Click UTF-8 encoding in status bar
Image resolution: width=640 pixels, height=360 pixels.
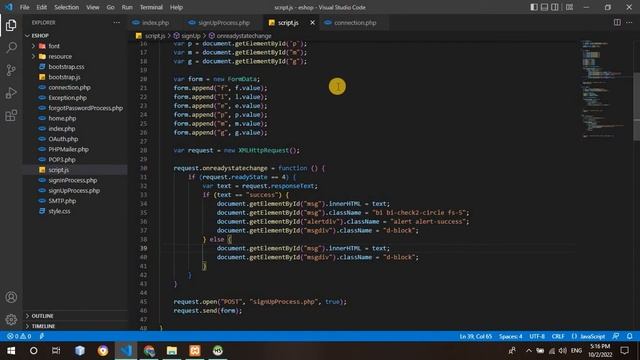click(537, 336)
